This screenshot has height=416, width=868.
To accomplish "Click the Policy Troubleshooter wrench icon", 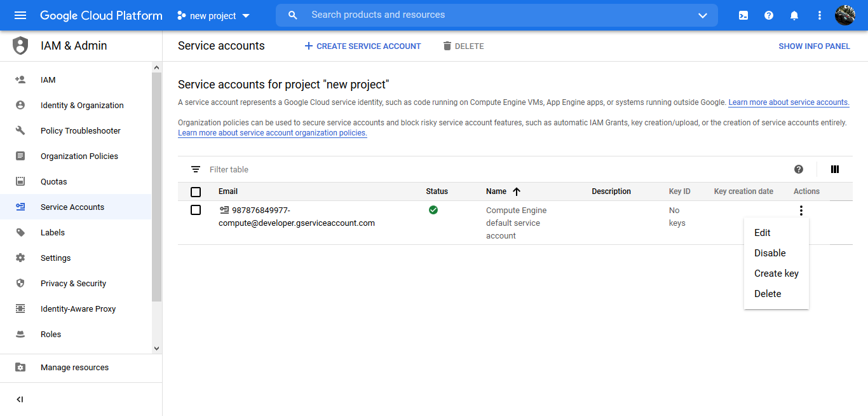I will [x=20, y=130].
